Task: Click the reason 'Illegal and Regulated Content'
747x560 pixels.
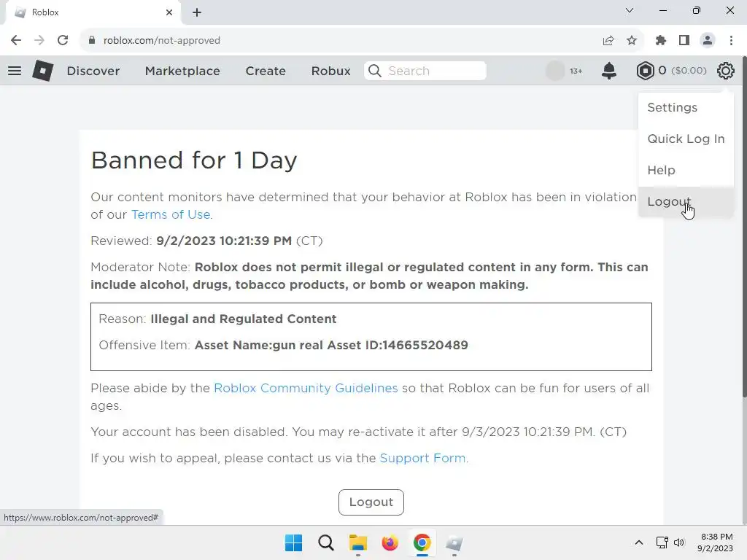Action: [x=244, y=319]
